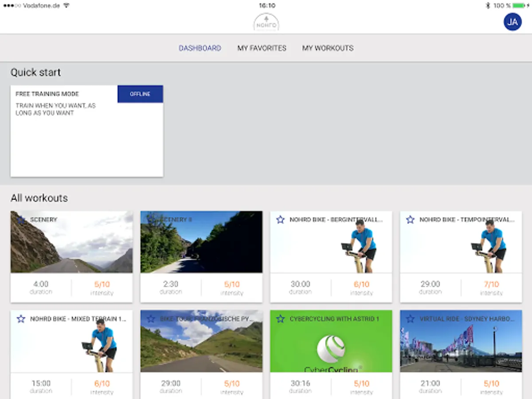Tap the Wi-Fi icon in status bar

(x=66, y=5)
